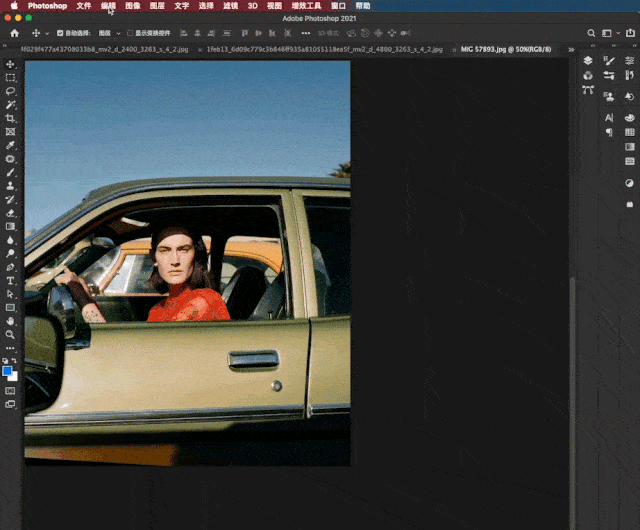
Task: Select the Clone Stamp tool
Action: (x=10, y=186)
